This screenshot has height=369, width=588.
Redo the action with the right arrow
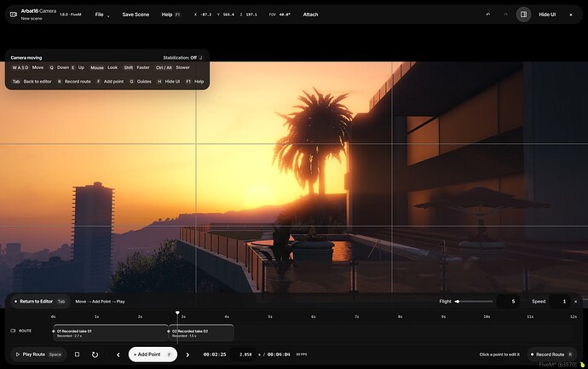(x=505, y=14)
